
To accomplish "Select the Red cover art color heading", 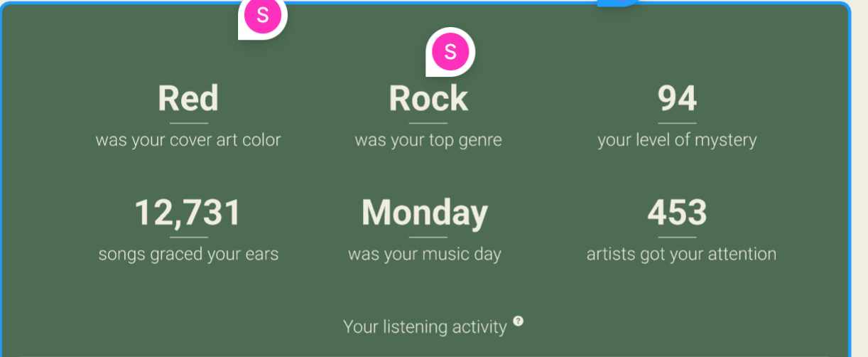I will click(188, 98).
